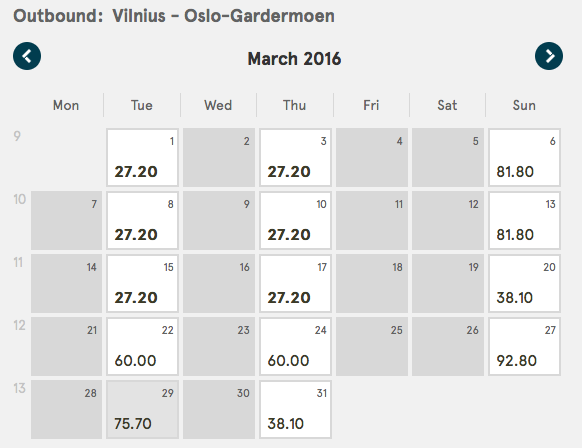Viewport: 582px width, 448px height.
Task: Pick March 17 fare 27.20
Action: [295, 284]
